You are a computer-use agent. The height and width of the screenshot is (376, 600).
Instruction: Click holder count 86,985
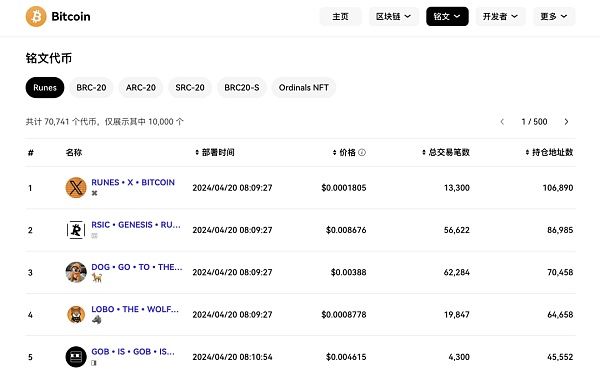pyautogui.click(x=560, y=230)
